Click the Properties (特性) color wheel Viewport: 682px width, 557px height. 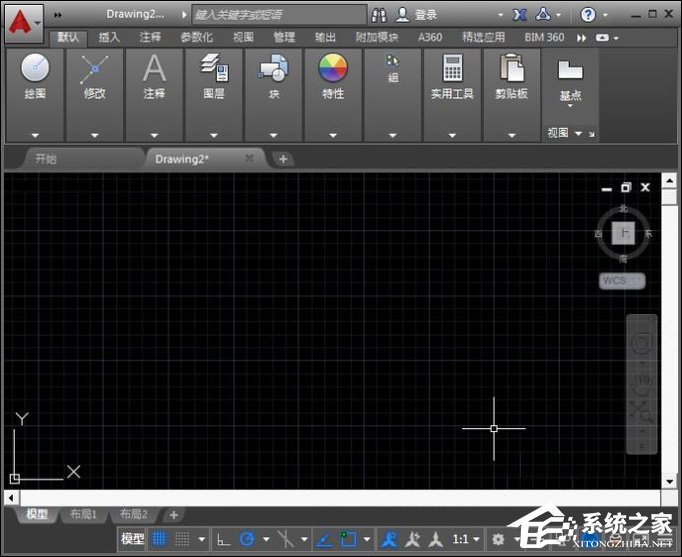(x=333, y=68)
